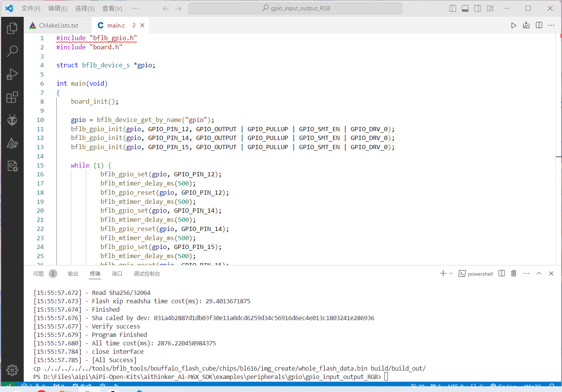This screenshot has width=562, height=392.
Task: Toggle the bottom panel layout
Action: click(x=465, y=8)
